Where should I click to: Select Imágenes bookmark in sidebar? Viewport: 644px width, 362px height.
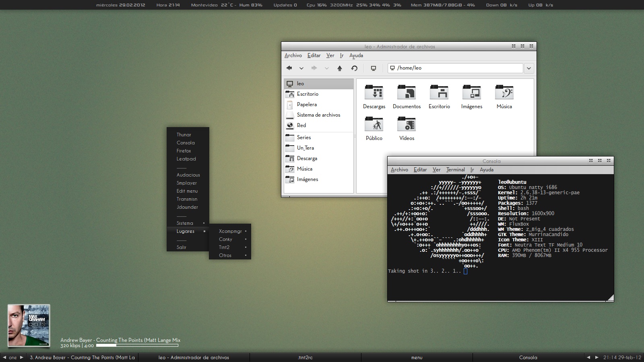[x=319, y=179]
